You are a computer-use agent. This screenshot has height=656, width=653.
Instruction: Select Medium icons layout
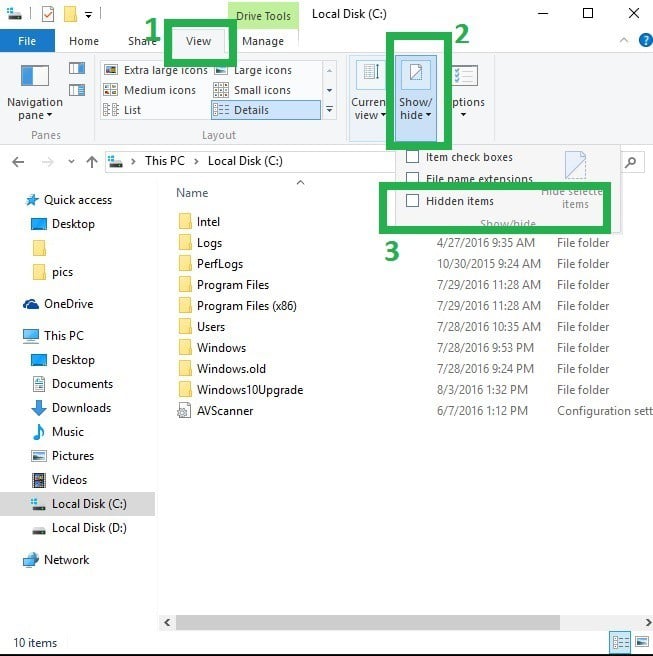[x=150, y=90]
